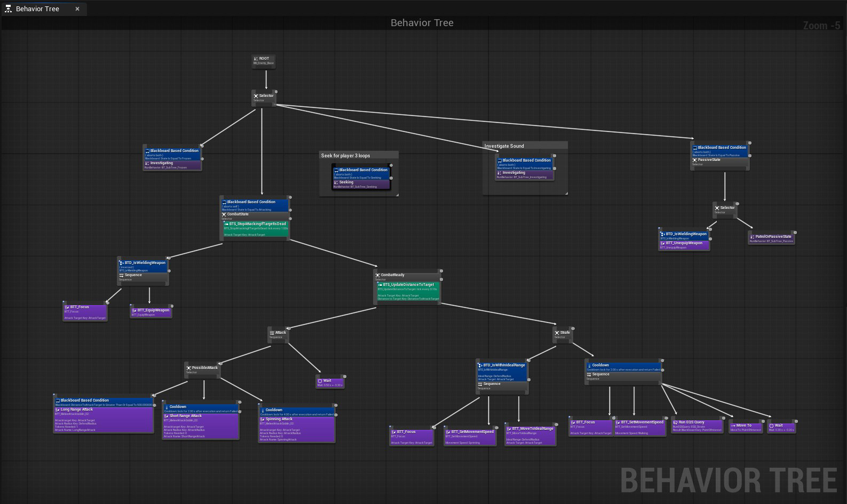
Task: Select the State Is Equal To Attacking decorator
Action: click(255, 205)
